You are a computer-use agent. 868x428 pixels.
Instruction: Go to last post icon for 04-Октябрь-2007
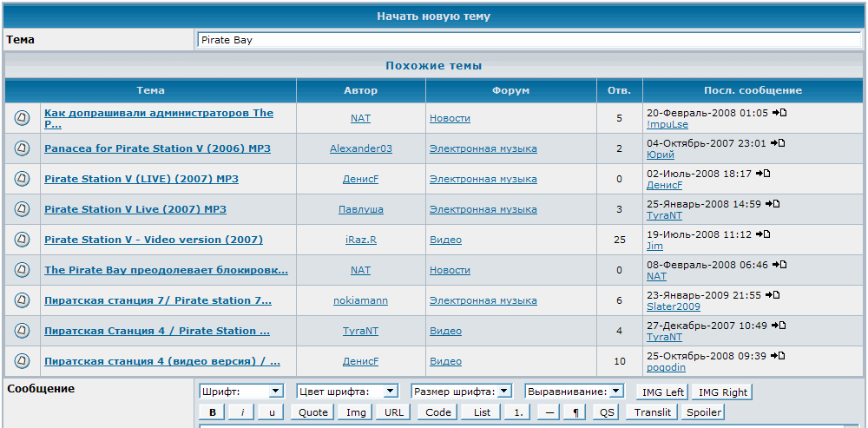tap(778, 143)
